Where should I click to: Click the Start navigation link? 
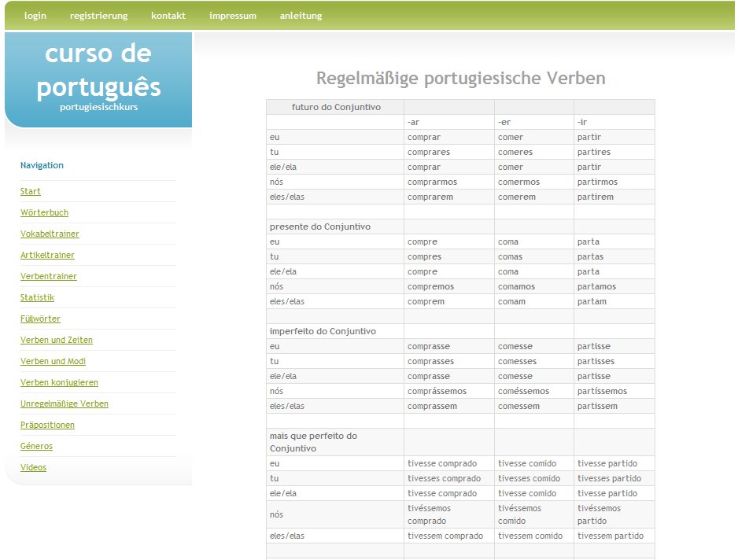pyautogui.click(x=31, y=192)
